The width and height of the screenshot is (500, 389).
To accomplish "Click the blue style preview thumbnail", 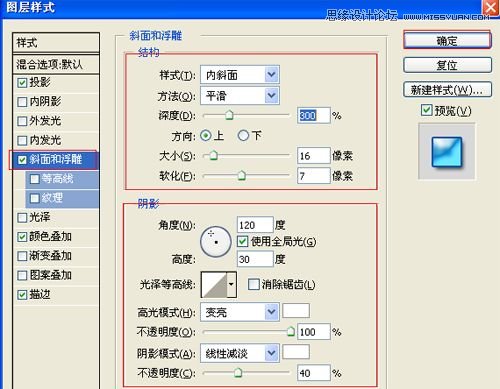I will click(447, 151).
